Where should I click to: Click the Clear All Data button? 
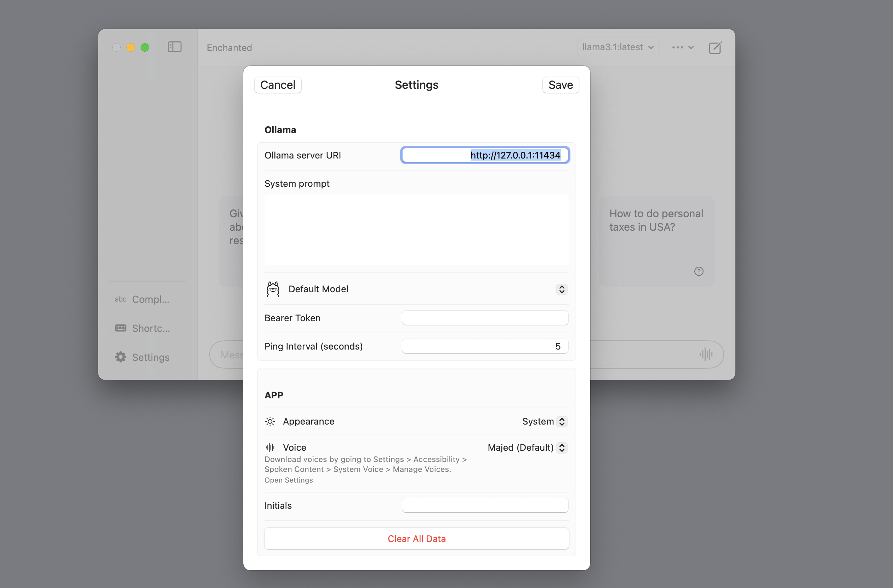pyautogui.click(x=416, y=538)
